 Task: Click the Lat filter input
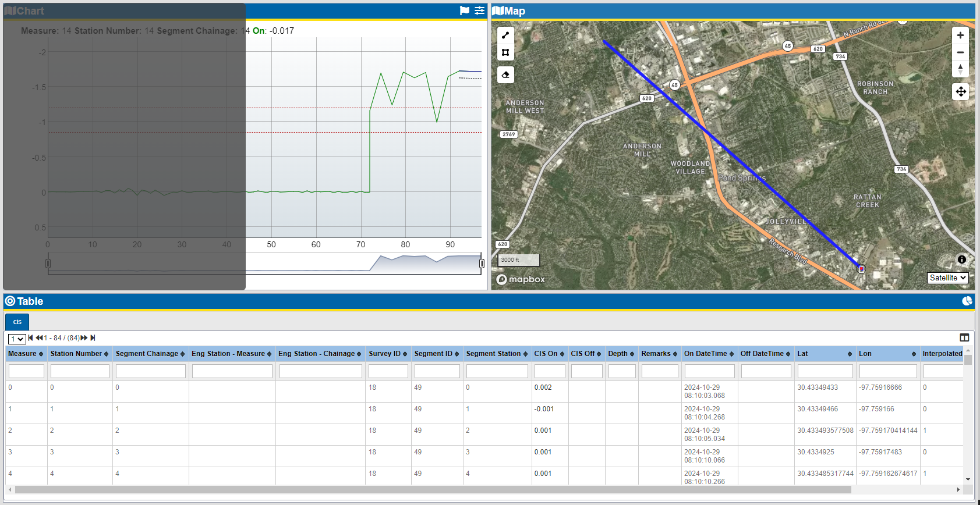825,371
